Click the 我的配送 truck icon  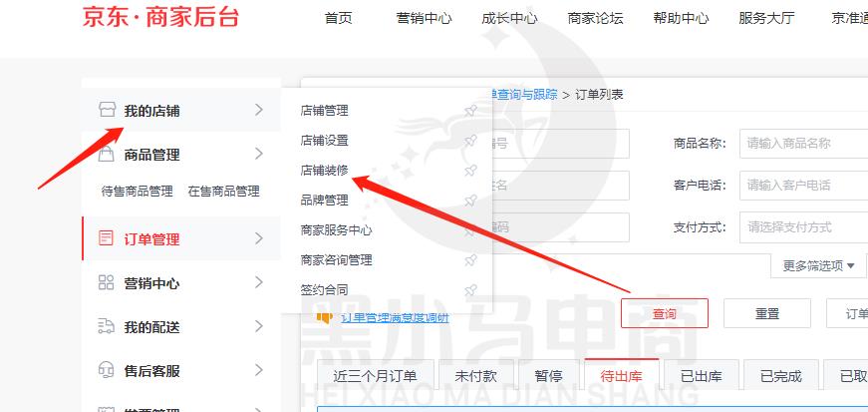(x=107, y=326)
